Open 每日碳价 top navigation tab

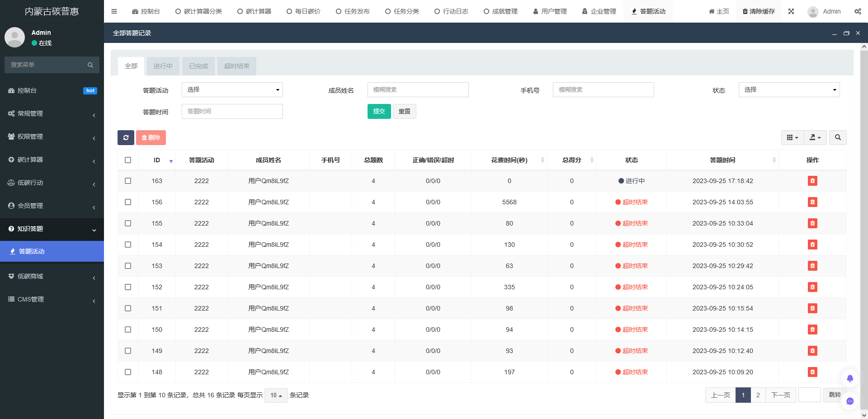(303, 11)
